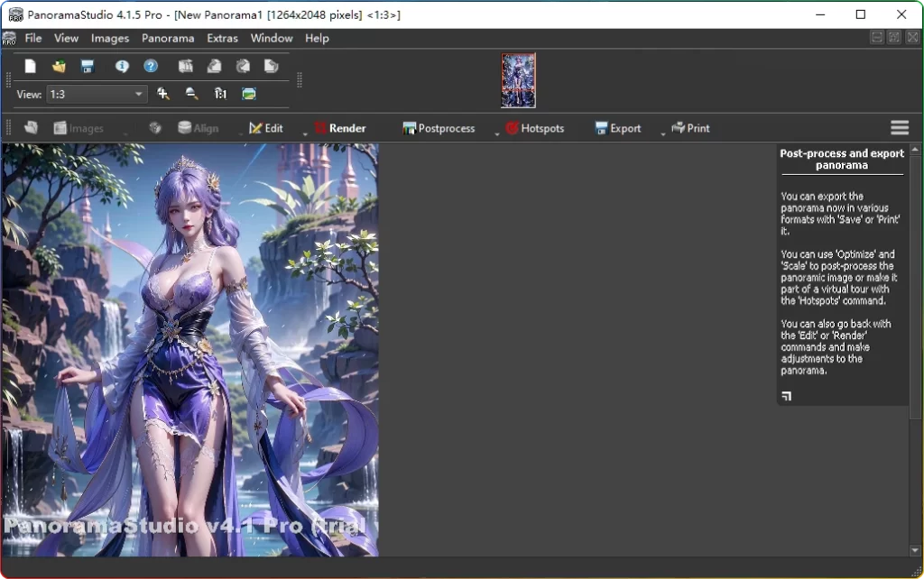Open the View menu
Viewport: 924px width, 579px height.
click(66, 38)
